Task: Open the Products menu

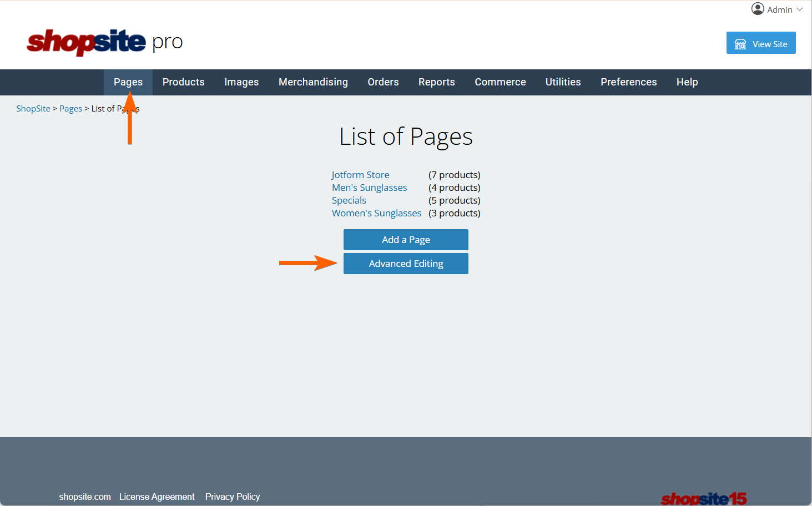Action: 183,82
